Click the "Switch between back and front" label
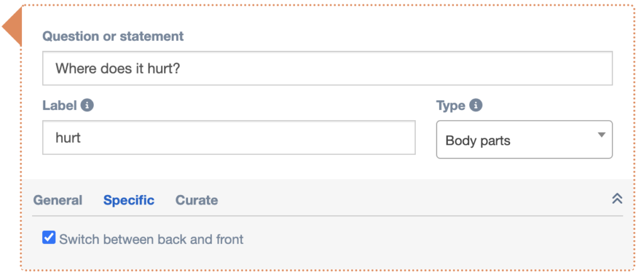The width and height of the screenshot is (644, 278). pyautogui.click(x=151, y=239)
